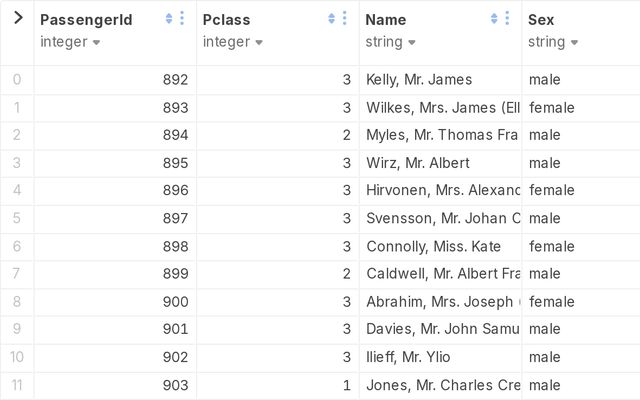Open PassengerId column options menu
This screenshot has height=400, width=640.
182,19
